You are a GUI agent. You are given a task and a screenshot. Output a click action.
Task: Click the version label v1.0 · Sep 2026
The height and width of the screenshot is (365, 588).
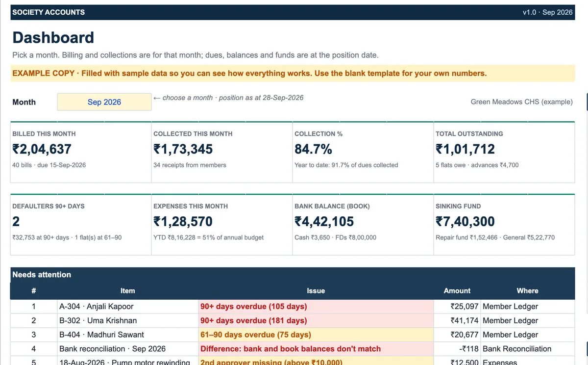click(x=547, y=12)
